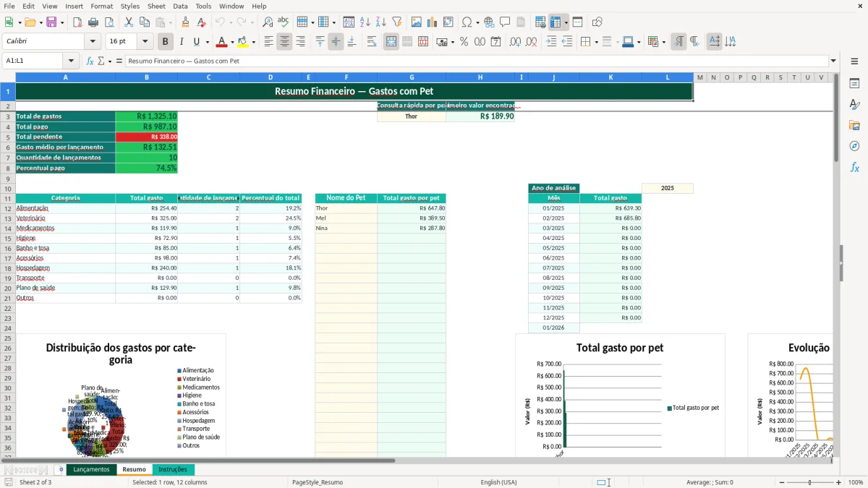Click Insert Chart icon

click(x=433, y=22)
